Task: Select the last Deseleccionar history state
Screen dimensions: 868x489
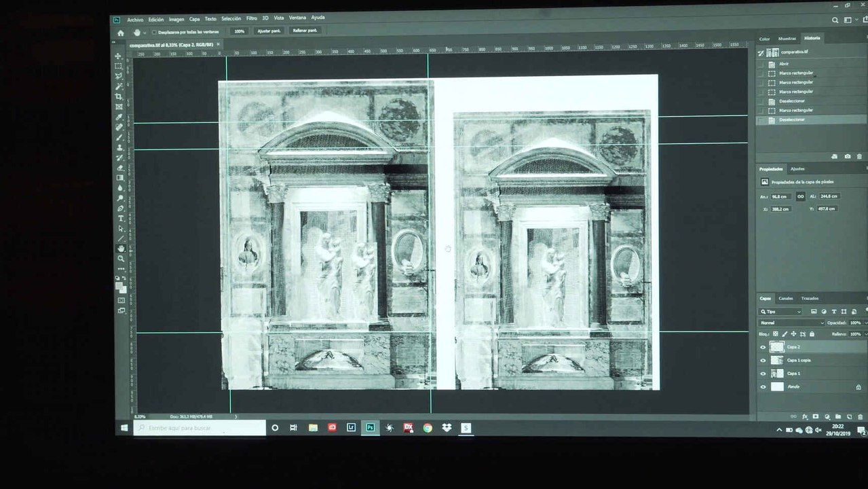Action: (x=812, y=120)
